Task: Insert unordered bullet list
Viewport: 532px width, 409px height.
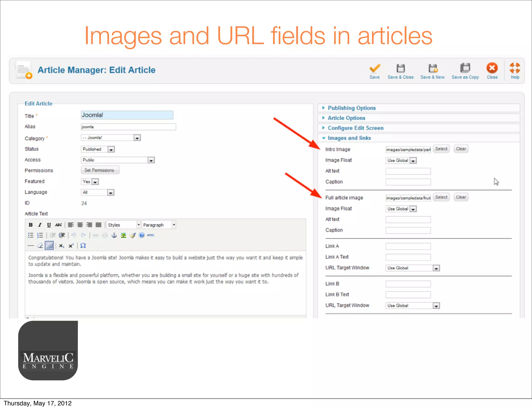Action: 31,235
